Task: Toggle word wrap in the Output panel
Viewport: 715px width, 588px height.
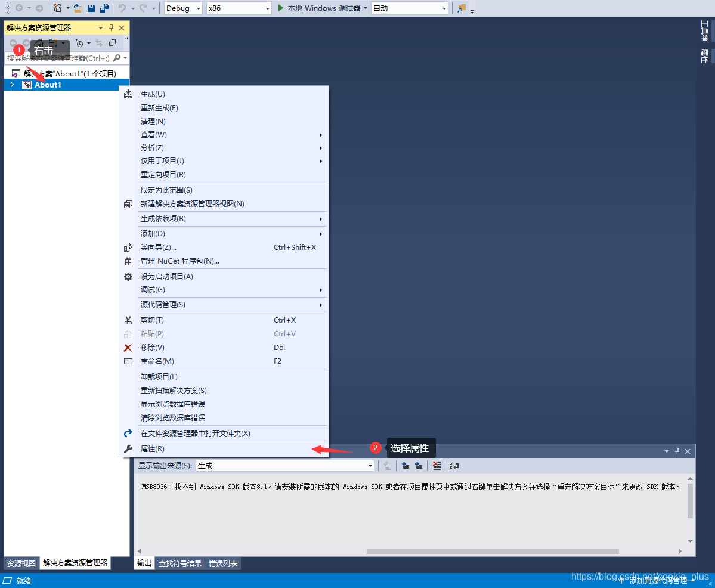Action: [x=454, y=466]
